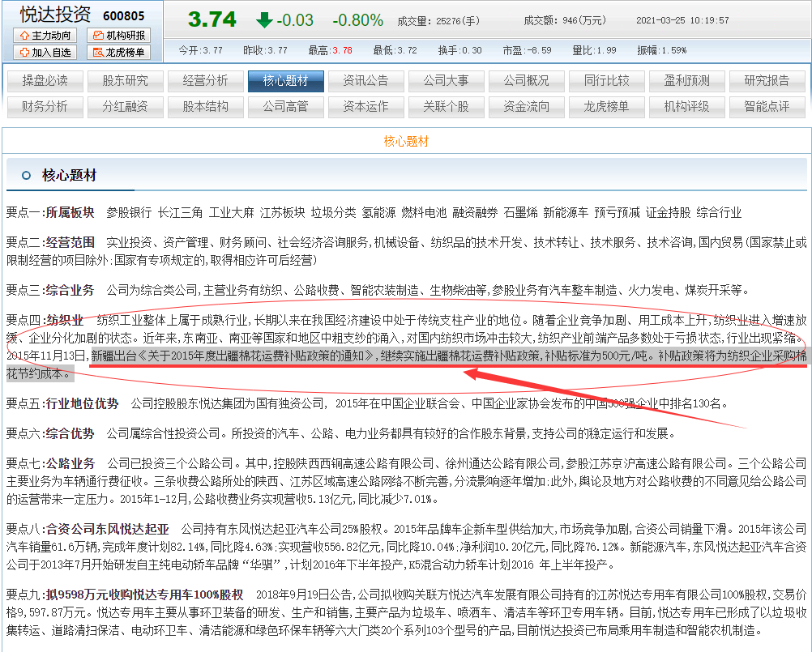Click heading 要点四:纺织业
The image size is (812, 652).
[x=45, y=320]
